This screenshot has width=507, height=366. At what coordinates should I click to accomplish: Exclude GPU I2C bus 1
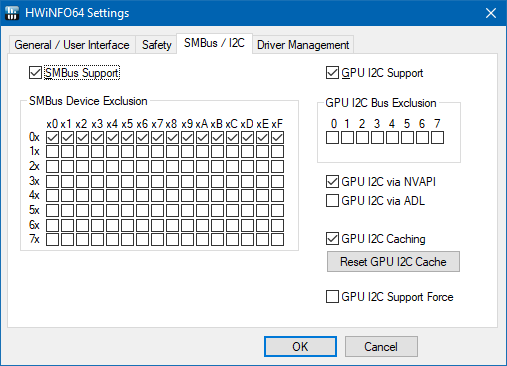[347, 137]
